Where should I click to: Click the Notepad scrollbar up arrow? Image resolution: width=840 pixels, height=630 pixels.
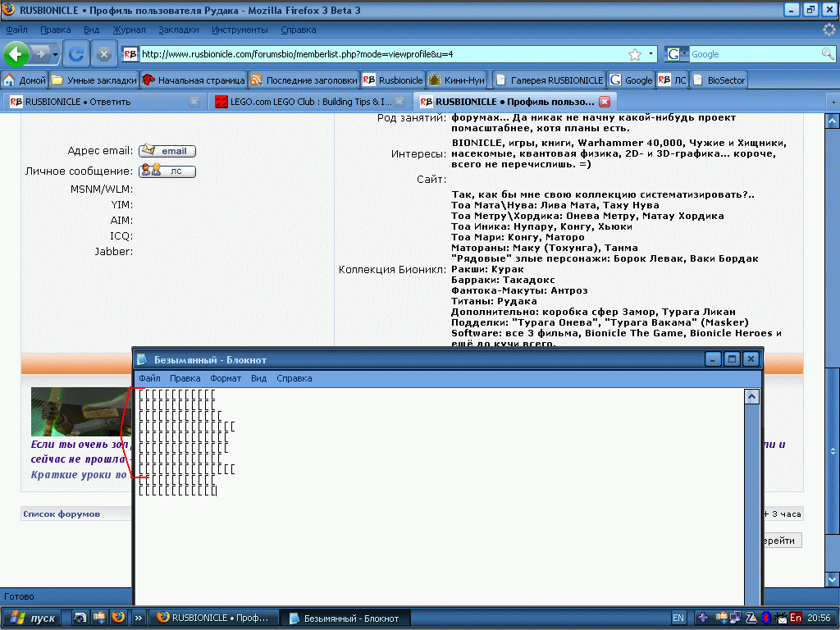pyautogui.click(x=751, y=397)
